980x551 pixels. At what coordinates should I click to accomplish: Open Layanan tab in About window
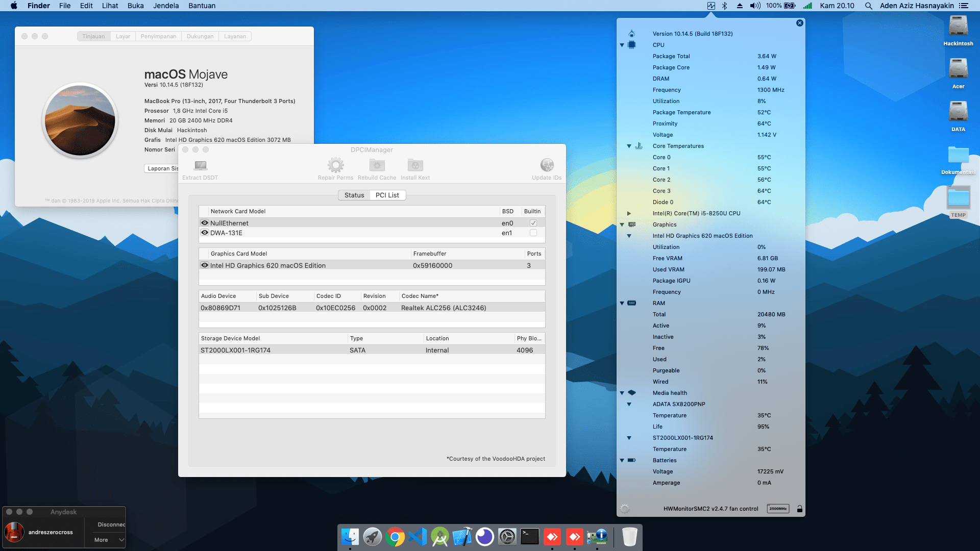[235, 36]
